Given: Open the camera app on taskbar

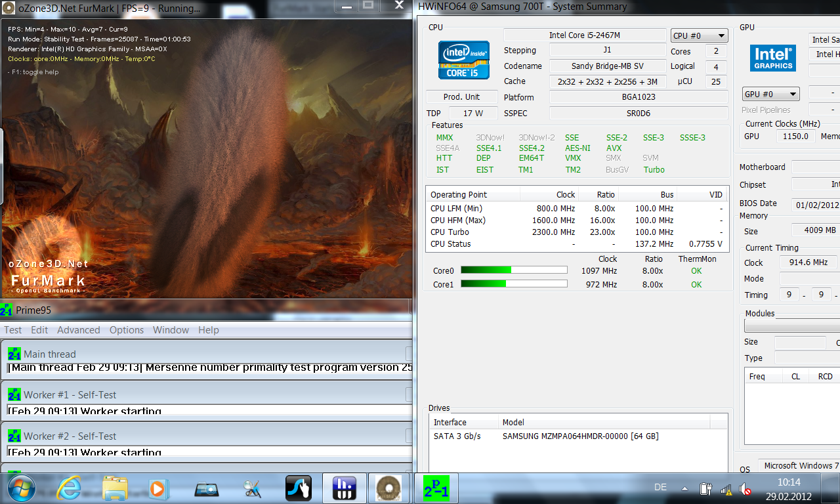Looking at the screenshot, I should click(206, 489).
